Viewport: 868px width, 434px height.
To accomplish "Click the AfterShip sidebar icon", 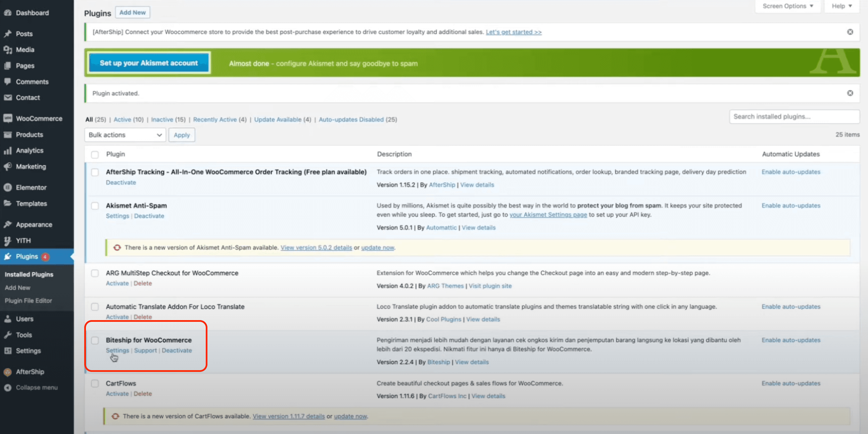I will (x=8, y=372).
